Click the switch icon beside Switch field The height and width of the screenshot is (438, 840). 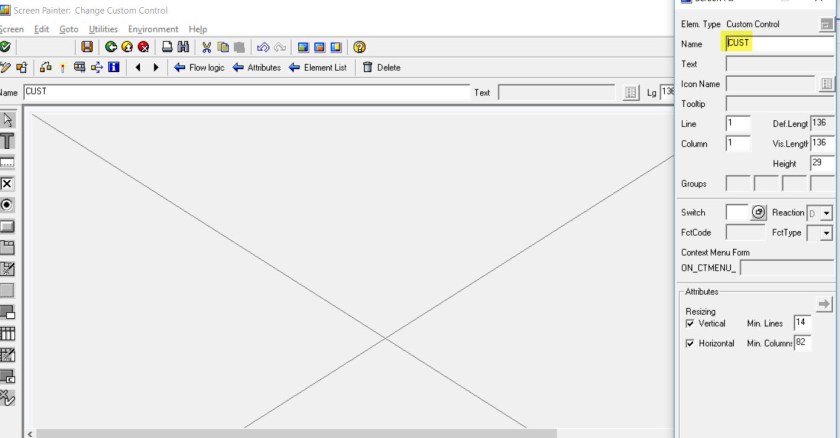tap(758, 212)
